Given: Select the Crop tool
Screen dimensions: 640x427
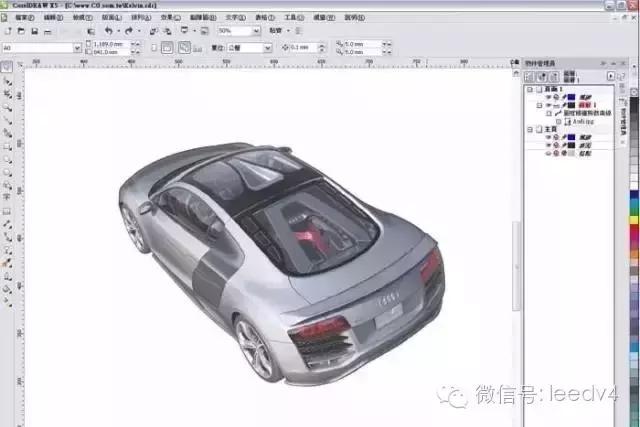Looking at the screenshot, I should [7, 94].
